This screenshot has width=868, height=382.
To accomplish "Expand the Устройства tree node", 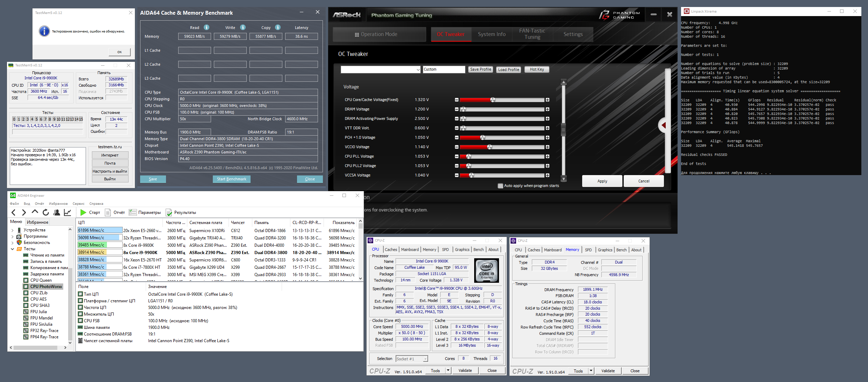I will [13, 230].
